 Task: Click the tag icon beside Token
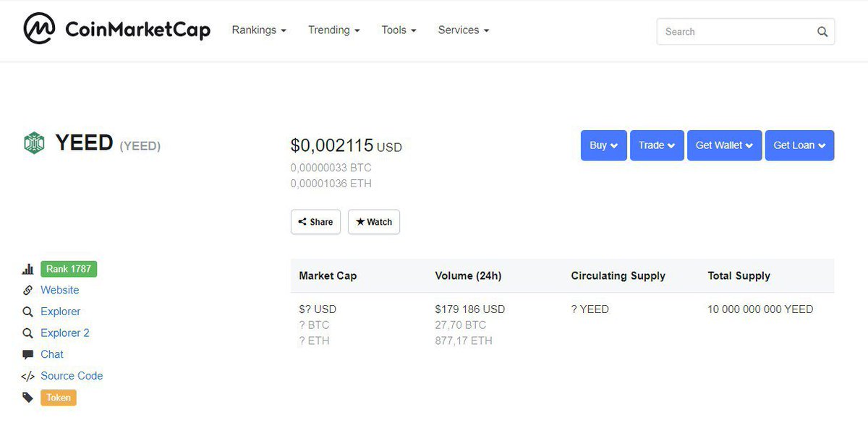pos(28,398)
